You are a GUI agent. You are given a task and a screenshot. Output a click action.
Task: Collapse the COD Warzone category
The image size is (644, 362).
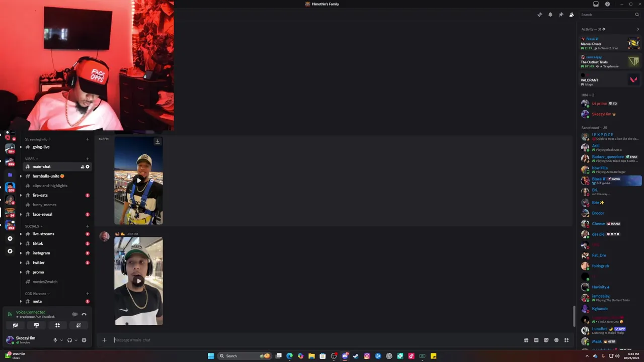[37, 294]
